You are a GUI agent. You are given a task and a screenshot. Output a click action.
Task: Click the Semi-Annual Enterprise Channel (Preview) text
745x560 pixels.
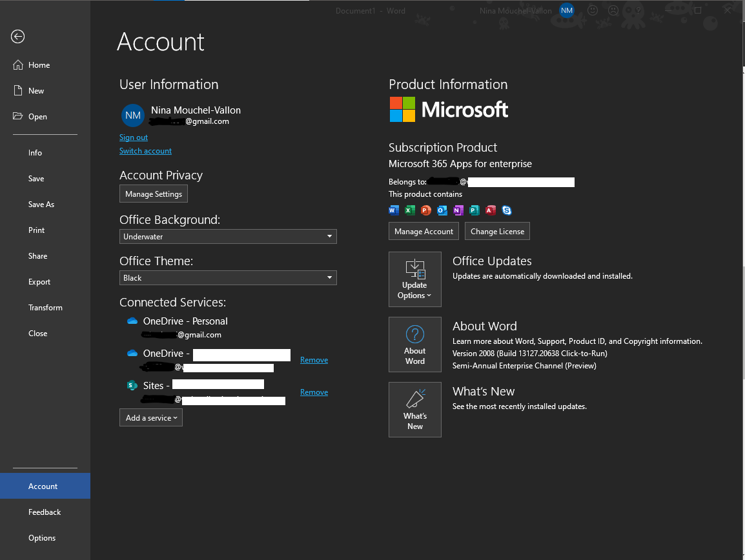pos(524,366)
